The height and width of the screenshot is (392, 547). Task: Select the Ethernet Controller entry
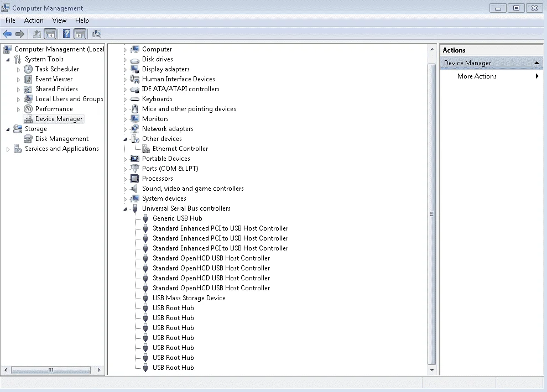click(x=180, y=149)
